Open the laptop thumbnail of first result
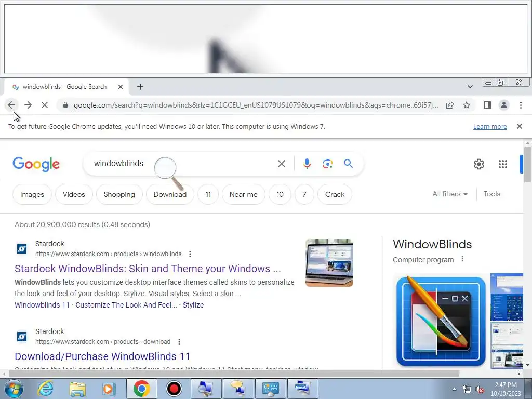This screenshot has height=399, width=532. coord(329,263)
